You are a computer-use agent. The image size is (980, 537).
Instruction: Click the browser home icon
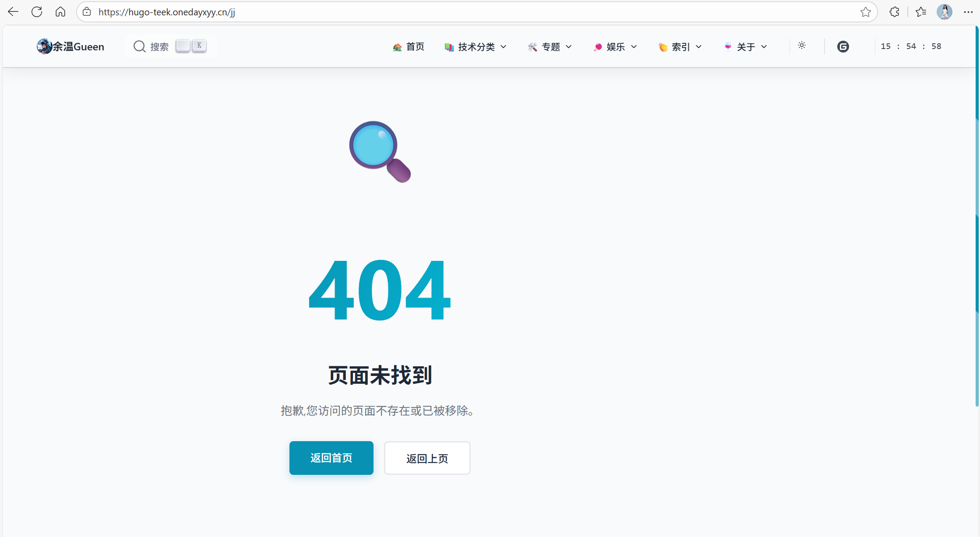click(x=60, y=12)
